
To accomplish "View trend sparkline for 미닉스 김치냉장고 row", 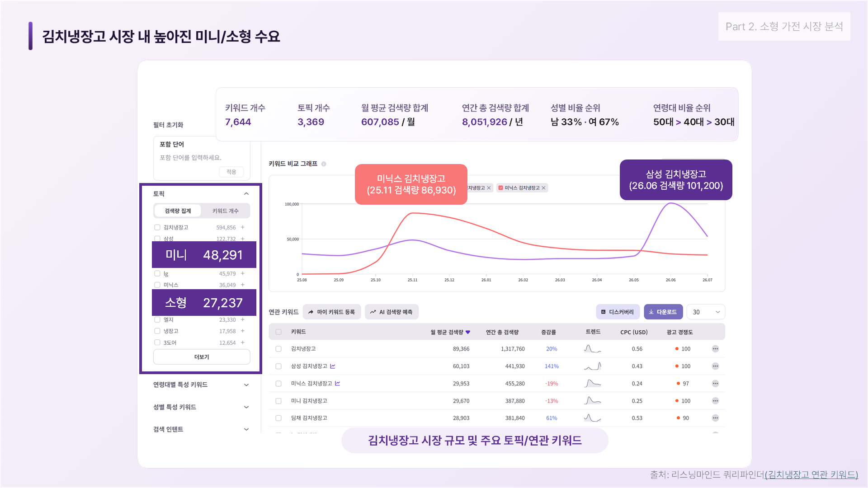I will (592, 383).
